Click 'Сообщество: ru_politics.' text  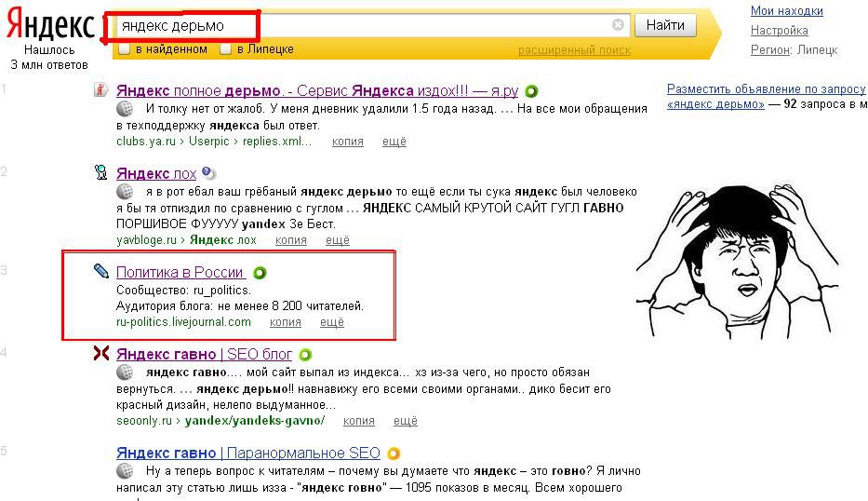pyautogui.click(x=183, y=290)
